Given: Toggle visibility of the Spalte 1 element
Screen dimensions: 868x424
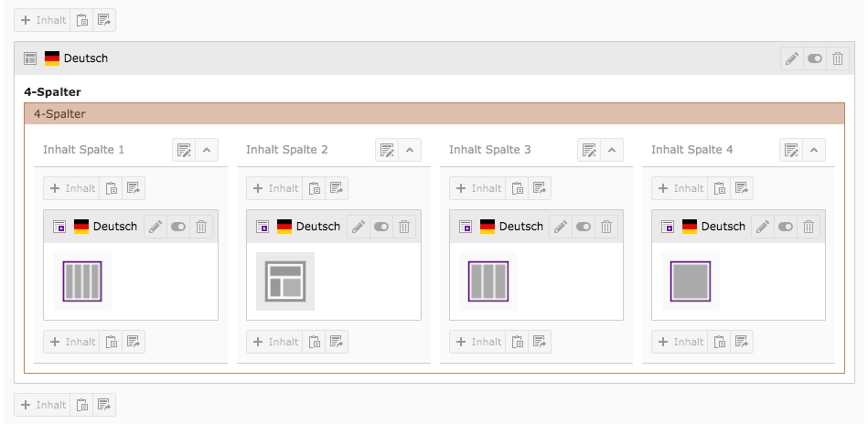Looking at the screenshot, I should (x=178, y=227).
